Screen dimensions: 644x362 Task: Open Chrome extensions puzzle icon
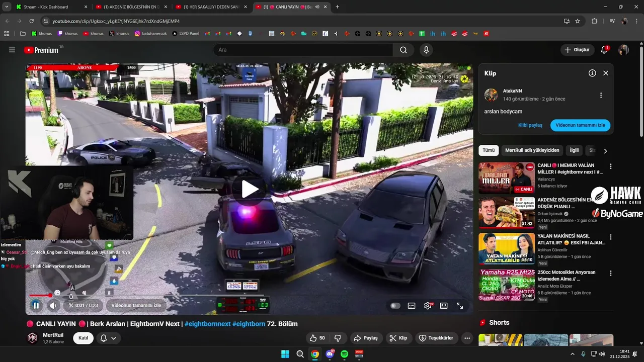coord(594,21)
